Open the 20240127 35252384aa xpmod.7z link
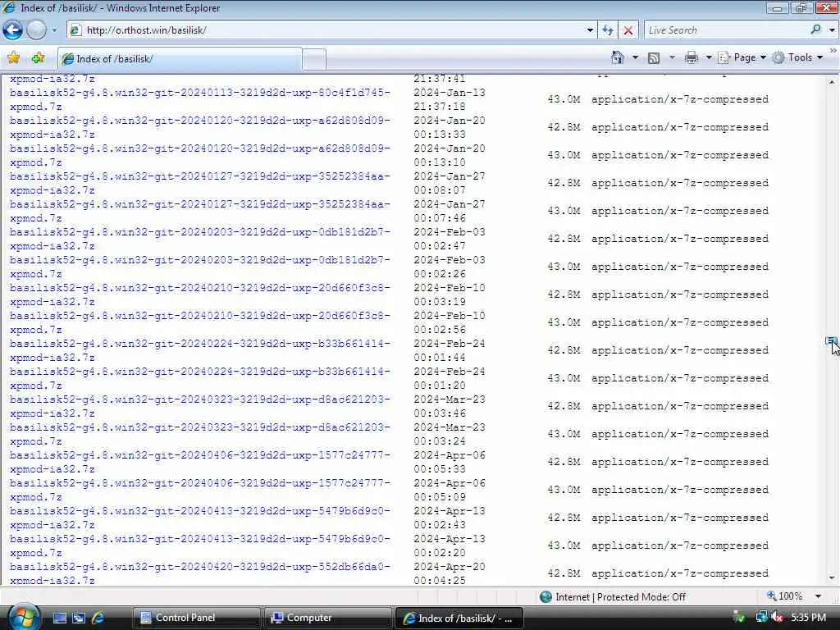Viewport: 840px width, 630px height. (200, 211)
